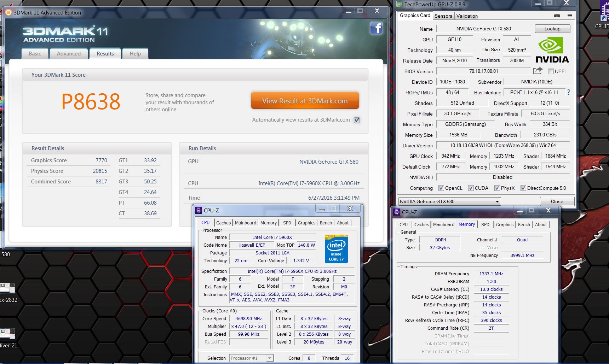This screenshot has width=609, height=364.
Task: Click right CPU-Z memory window title icon
Action: click(397, 212)
